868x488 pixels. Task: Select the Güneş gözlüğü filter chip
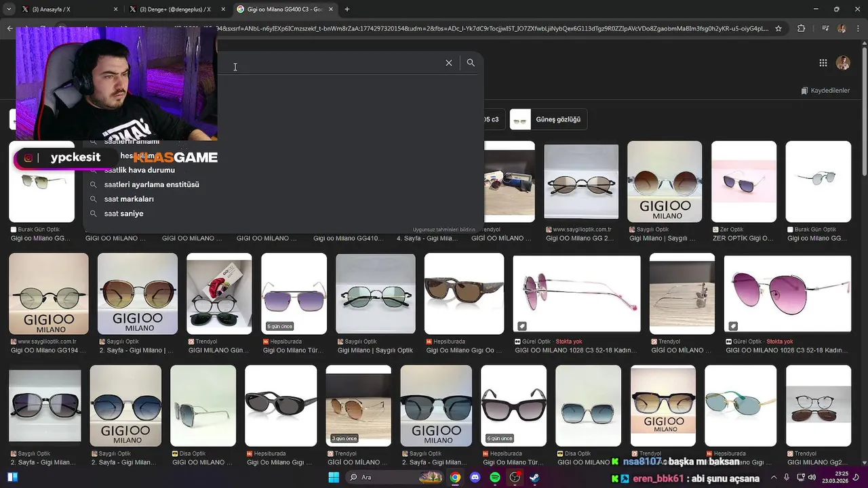549,119
